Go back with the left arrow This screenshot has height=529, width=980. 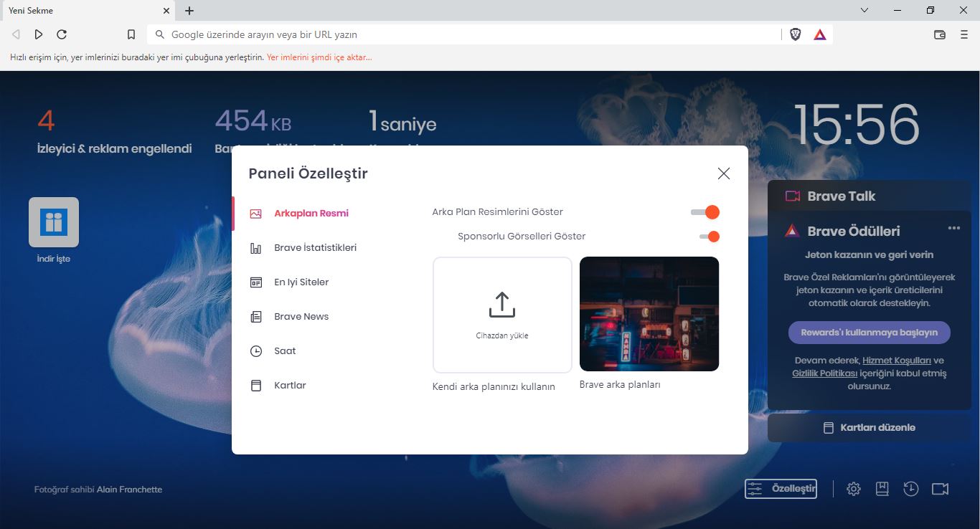pos(16,34)
